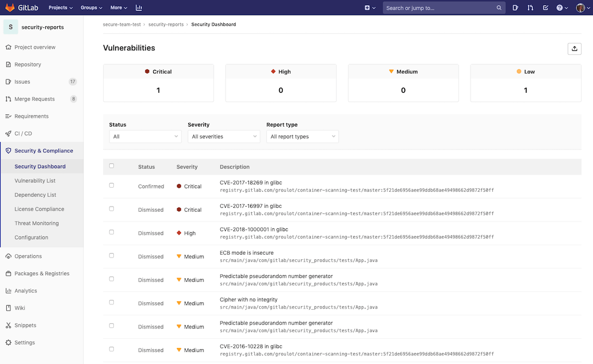Expand the Status filter dropdown
This screenshot has width=593, height=364.
point(145,137)
